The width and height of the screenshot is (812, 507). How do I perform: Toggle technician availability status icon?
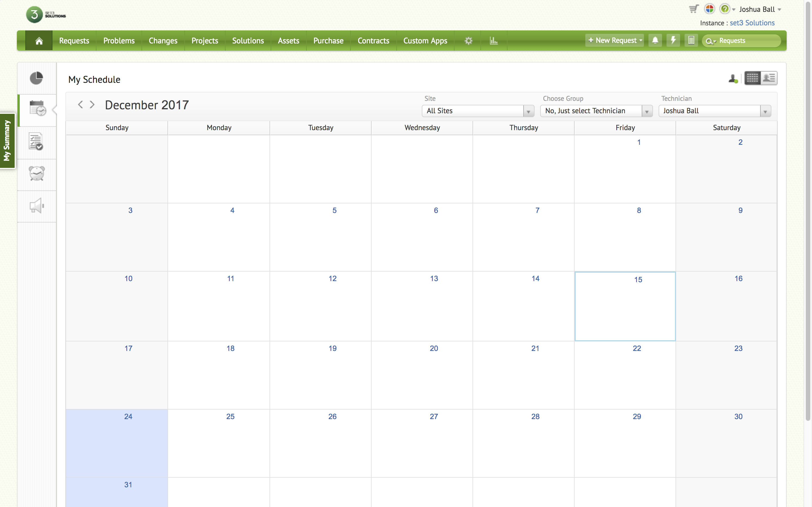point(733,79)
